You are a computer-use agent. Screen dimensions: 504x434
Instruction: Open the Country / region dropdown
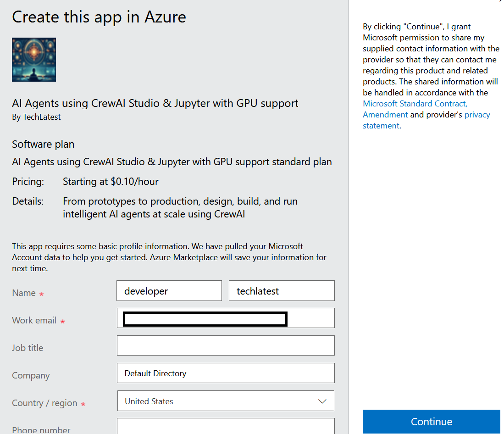pyautogui.click(x=226, y=401)
